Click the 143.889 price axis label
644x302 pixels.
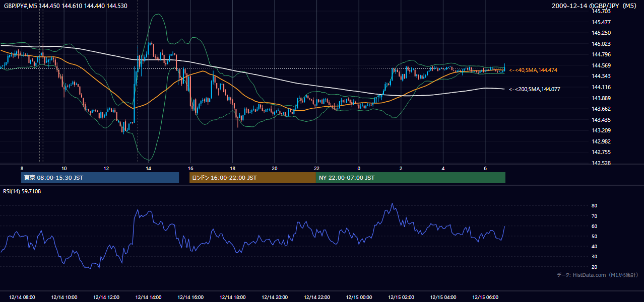pos(600,98)
